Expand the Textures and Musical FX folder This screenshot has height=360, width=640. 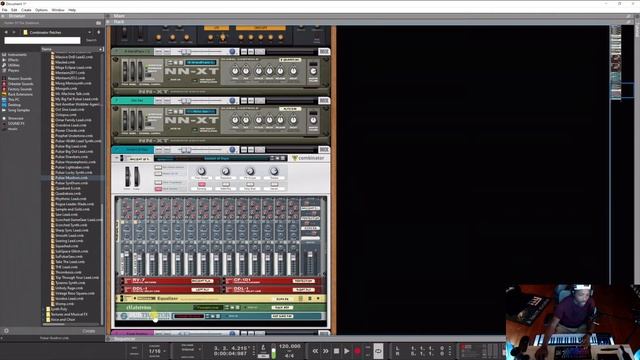pyautogui.click(x=43, y=315)
